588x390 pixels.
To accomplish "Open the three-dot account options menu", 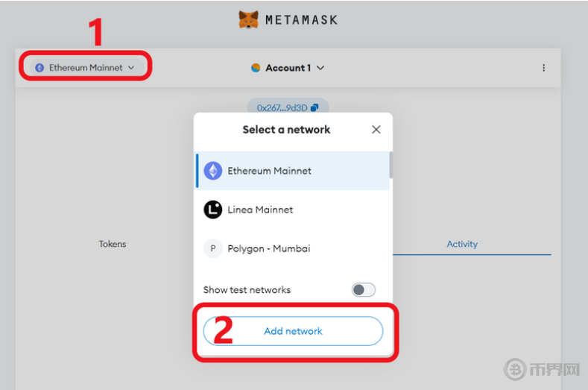I will tap(543, 68).
